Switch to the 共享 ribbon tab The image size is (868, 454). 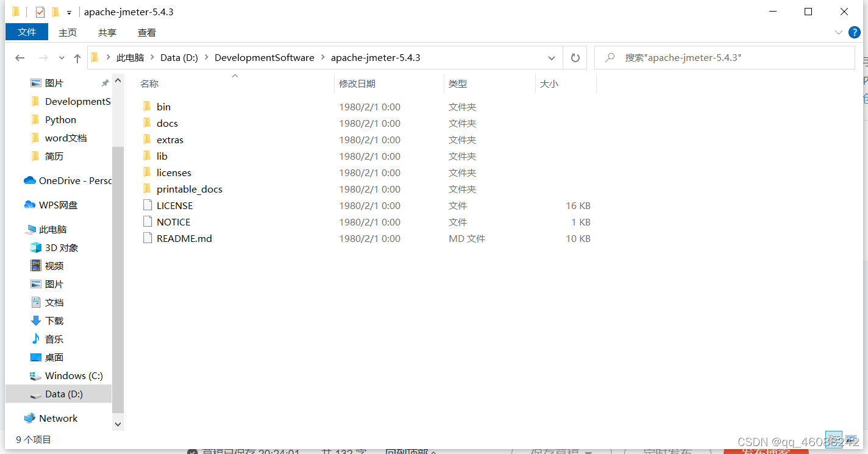[107, 32]
